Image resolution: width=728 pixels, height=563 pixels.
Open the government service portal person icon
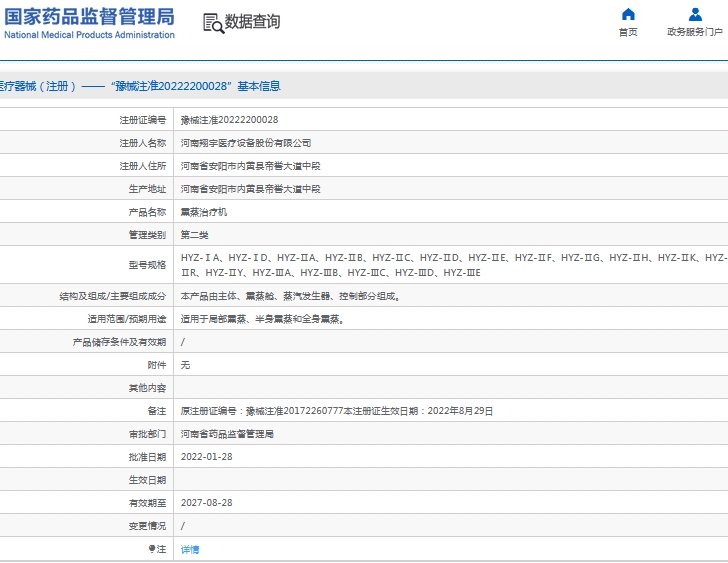click(695, 14)
